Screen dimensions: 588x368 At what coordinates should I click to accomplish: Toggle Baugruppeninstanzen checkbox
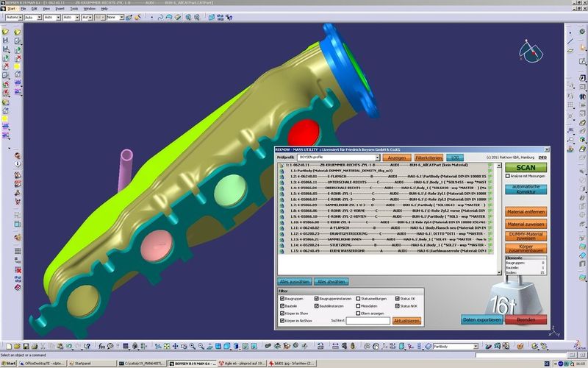click(316, 299)
